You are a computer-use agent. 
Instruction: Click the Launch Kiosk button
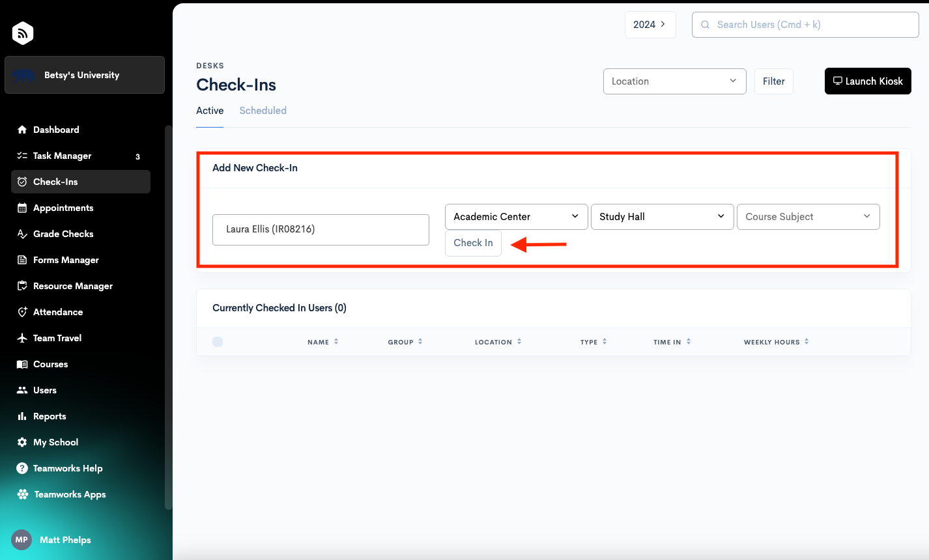tap(867, 81)
